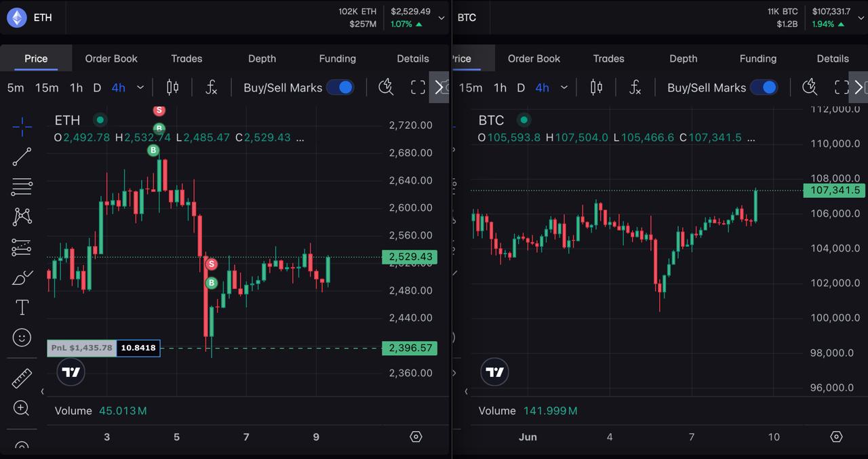Open the BTC market selector chevron
The image size is (868, 459).
coord(858,18)
